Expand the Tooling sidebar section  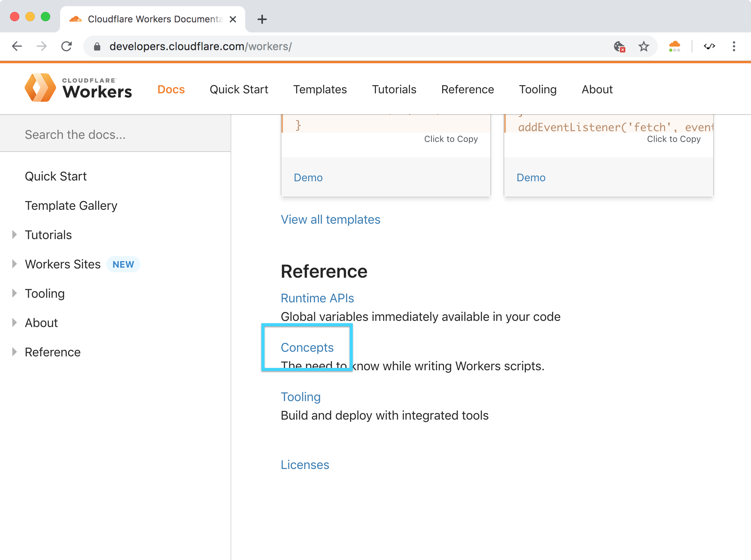[15, 293]
